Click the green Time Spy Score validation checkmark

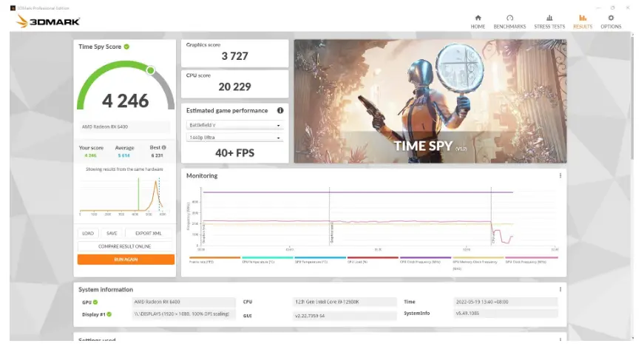[126, 47]
